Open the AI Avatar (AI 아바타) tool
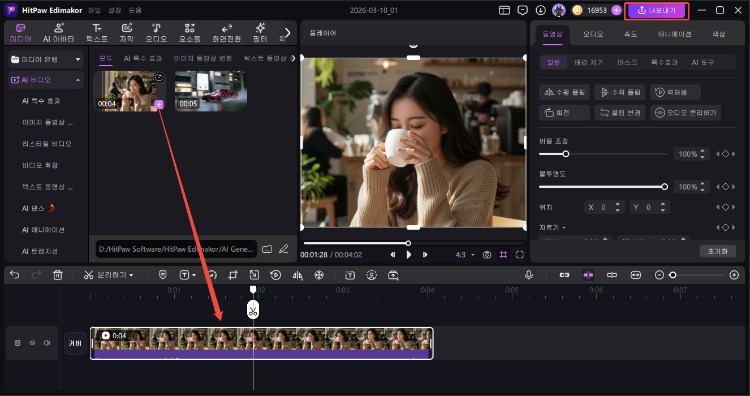The height and width of the screenshot is (396, 750). click(x=58, y=33)
